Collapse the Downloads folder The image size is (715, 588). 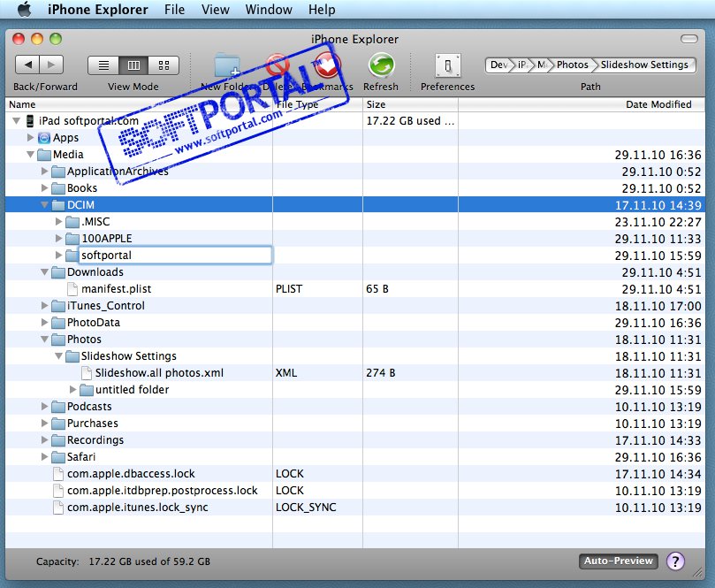(44, 271)
